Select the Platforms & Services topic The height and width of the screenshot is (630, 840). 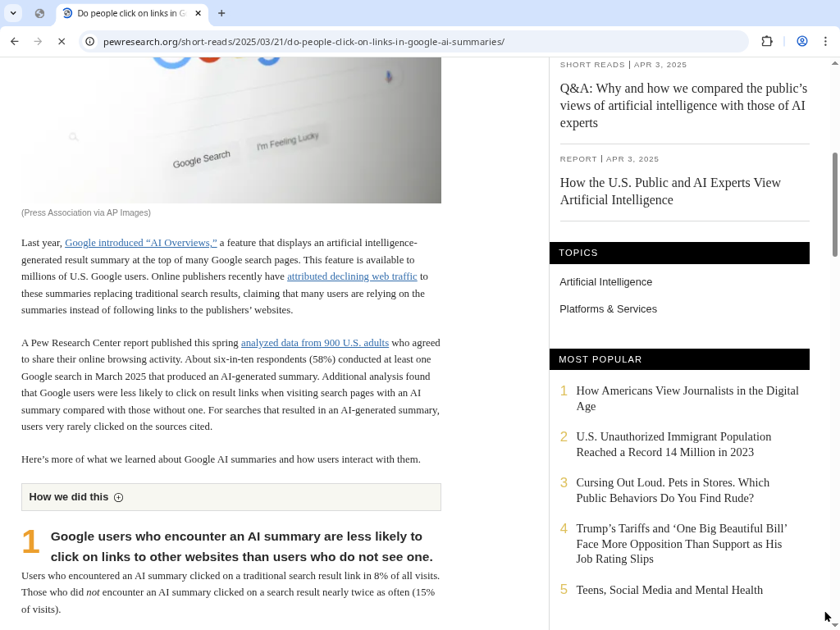pos(608,309)
